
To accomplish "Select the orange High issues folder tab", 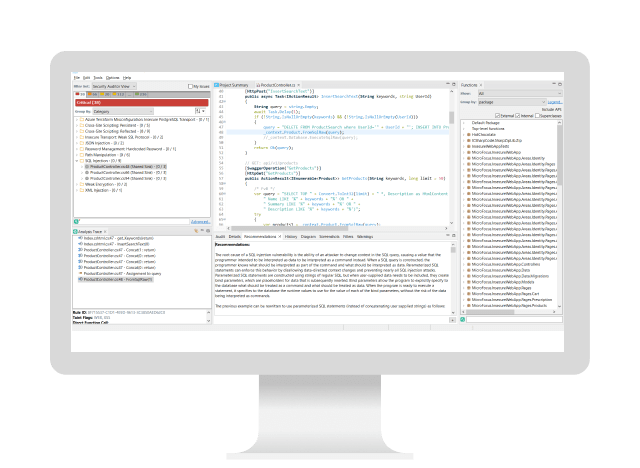I will [x=92, y=94].
